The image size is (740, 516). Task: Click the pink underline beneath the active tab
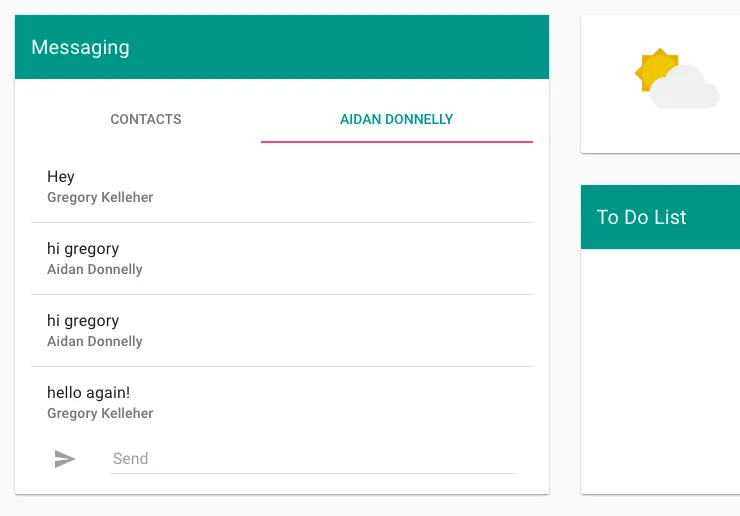click(396, 142)
